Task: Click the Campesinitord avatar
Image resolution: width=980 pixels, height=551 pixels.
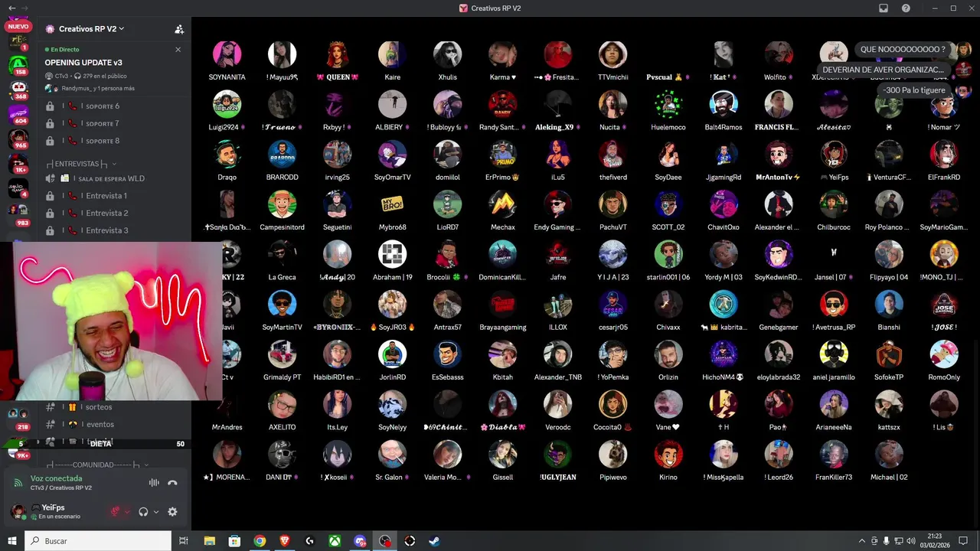Action: click(x=283, y=204)
